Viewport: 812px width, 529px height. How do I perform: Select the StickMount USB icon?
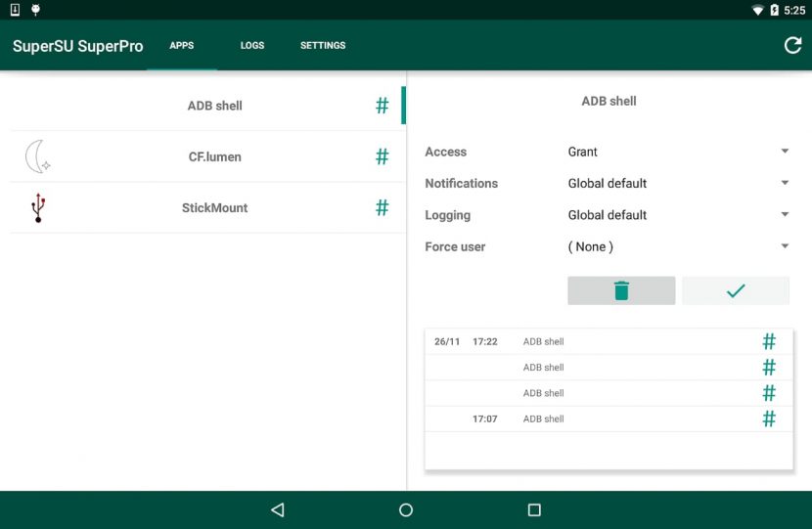(x=38, y=207)
